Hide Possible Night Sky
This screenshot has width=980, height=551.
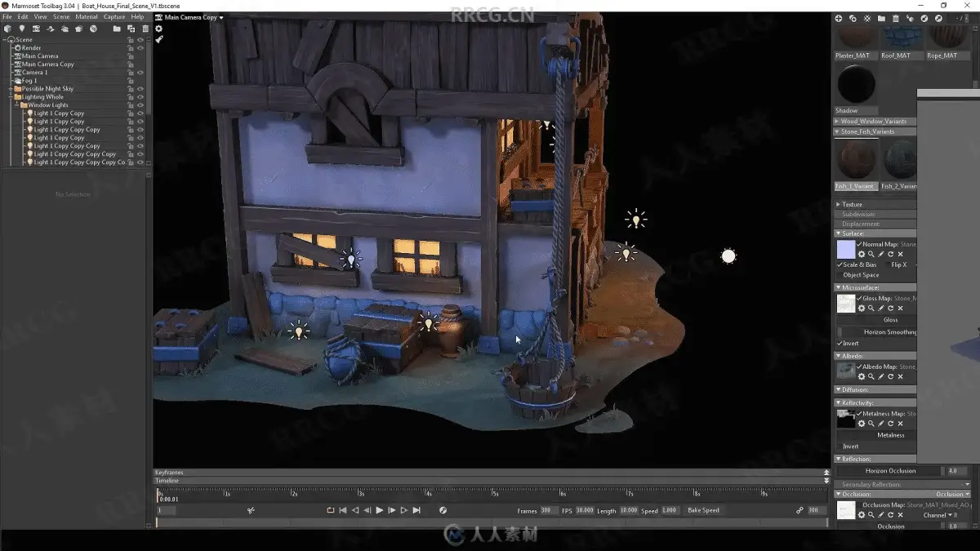pyautogui.click(x=140, y=89)
